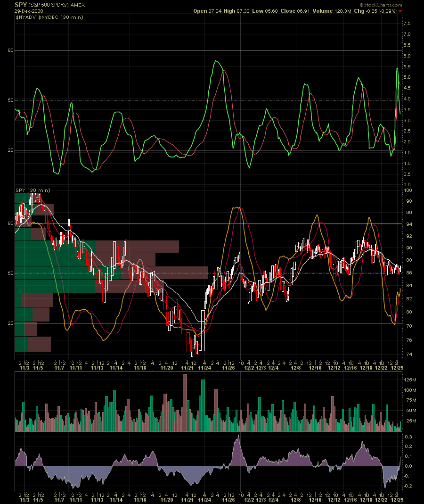Screen dimensions: 424x504
Task: Click the 6.5 ratio axis label
Action: click(x=407, y=45)
